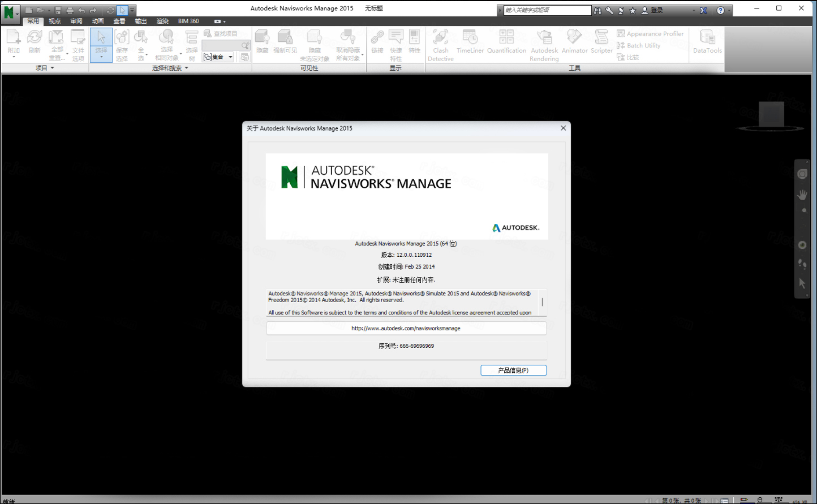The width and height of the screenshot is (817, 504).
Task: Switch to the 渲染 ribbon tab
Action: tap(162, 21)
